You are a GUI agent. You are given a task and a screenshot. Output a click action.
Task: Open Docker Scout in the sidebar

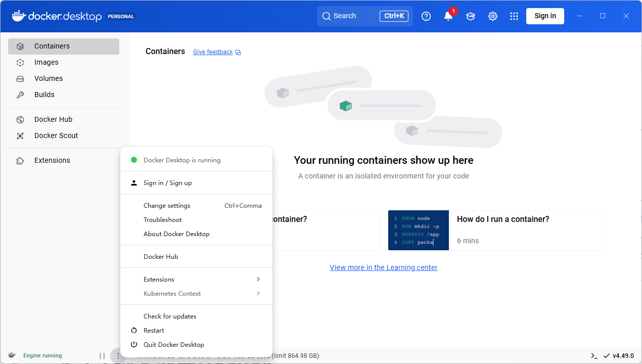64,135
